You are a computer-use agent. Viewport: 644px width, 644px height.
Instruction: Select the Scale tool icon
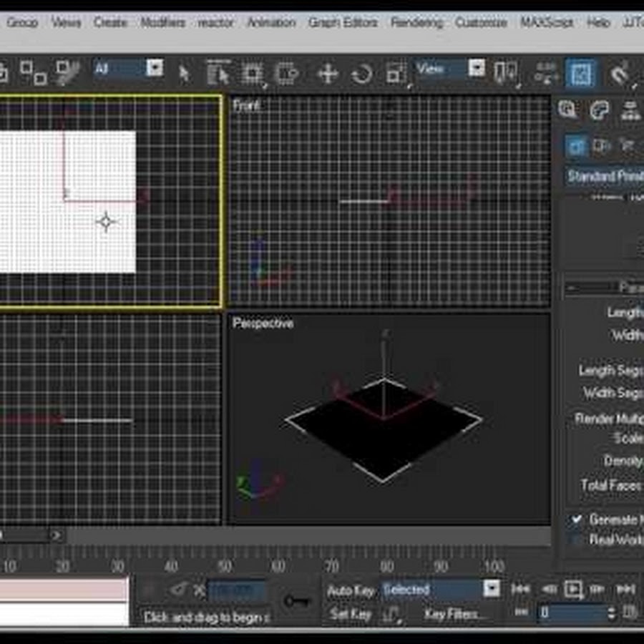[396, 74]
